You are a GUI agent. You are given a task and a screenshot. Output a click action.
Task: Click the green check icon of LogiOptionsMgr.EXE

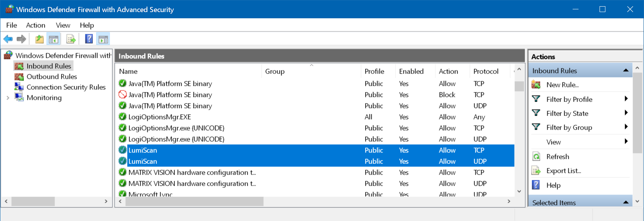tap(123, 117)
